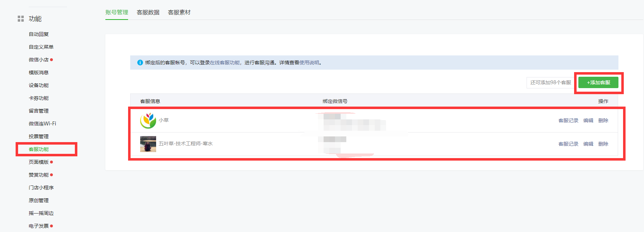644x232 pixels.
Task: Click 编辑 for 五叶草-技术工程师-寒水
Action: pos(588,144)
